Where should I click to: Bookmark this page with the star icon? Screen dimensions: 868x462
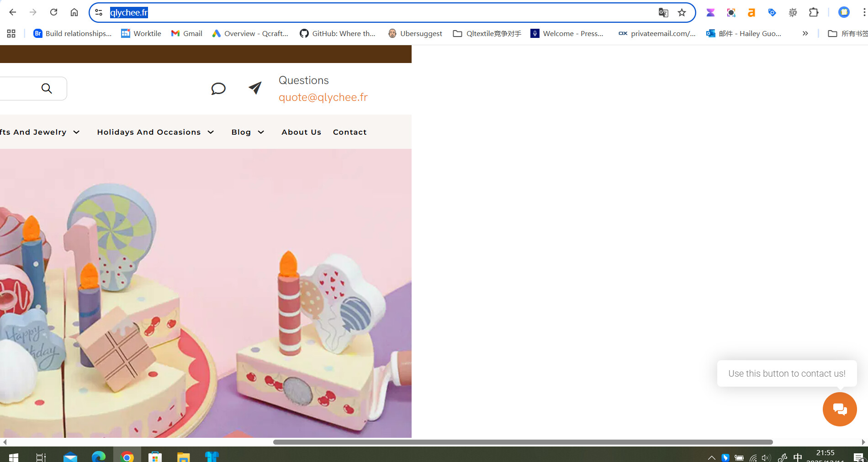(x=682, y=12)
